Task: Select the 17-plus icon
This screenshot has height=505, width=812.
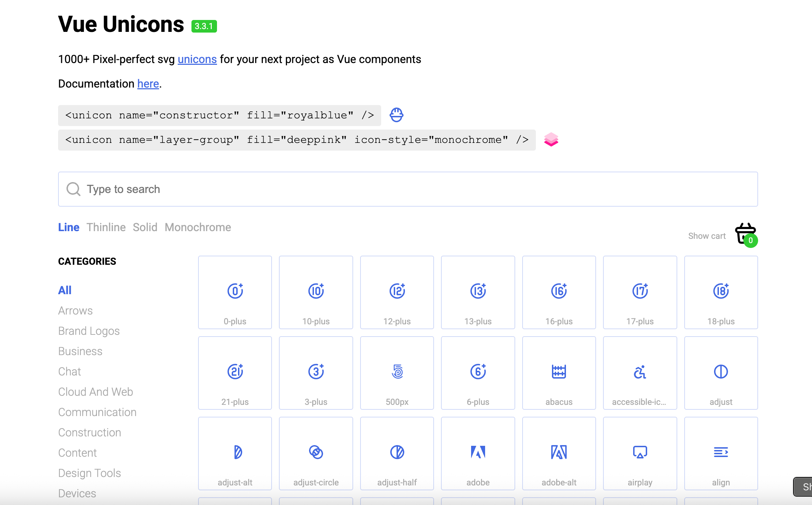Action: click(x=640, y=292)
